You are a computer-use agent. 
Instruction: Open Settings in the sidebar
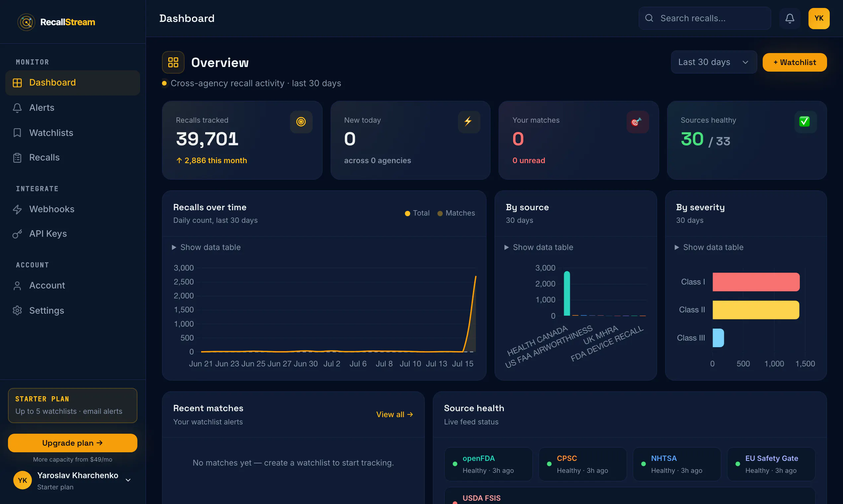(73, 310)
